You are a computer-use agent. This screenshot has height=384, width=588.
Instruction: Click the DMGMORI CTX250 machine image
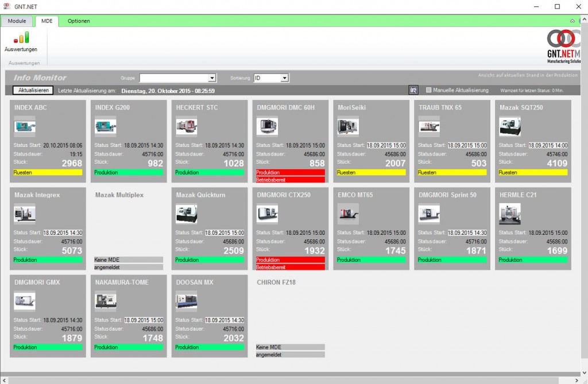[268, 214]
